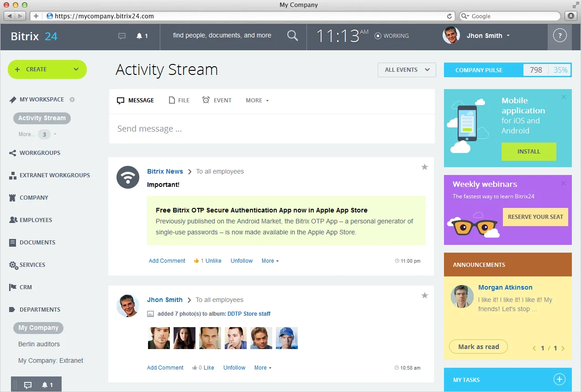
Task: Open My Workspace settings gear
Action: tap(72, 100)
